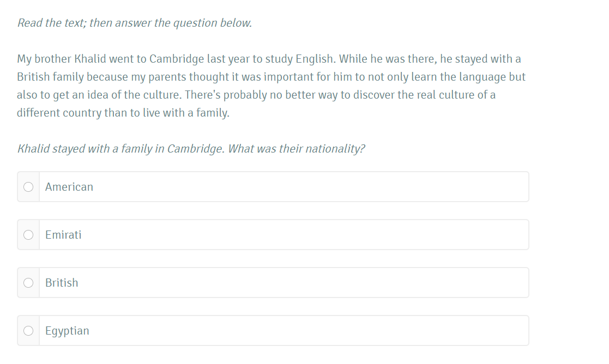Pick the Egyptian radio button
The width and height of the screenshot is (609, 364).
pos(28,331)
